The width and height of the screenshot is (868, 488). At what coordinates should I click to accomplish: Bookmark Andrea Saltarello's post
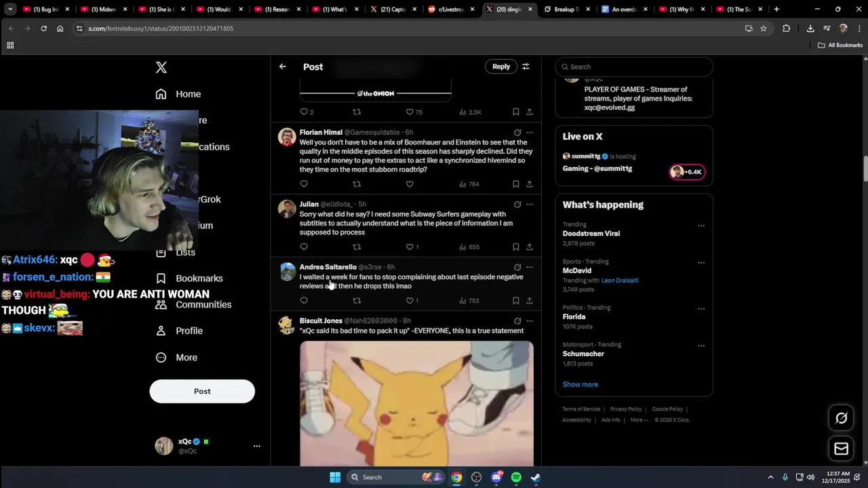[x=516, y=300]
